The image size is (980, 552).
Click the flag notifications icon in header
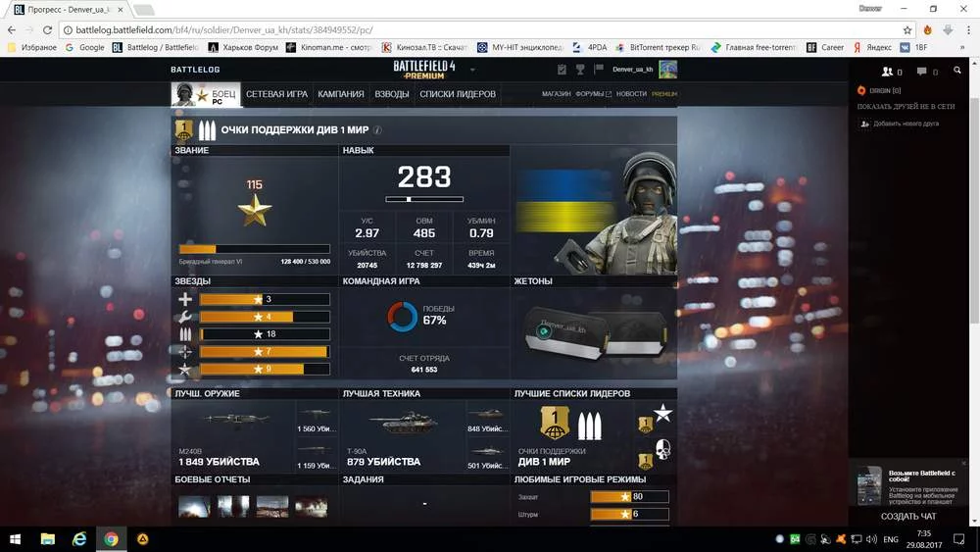[x=599, y=69]
